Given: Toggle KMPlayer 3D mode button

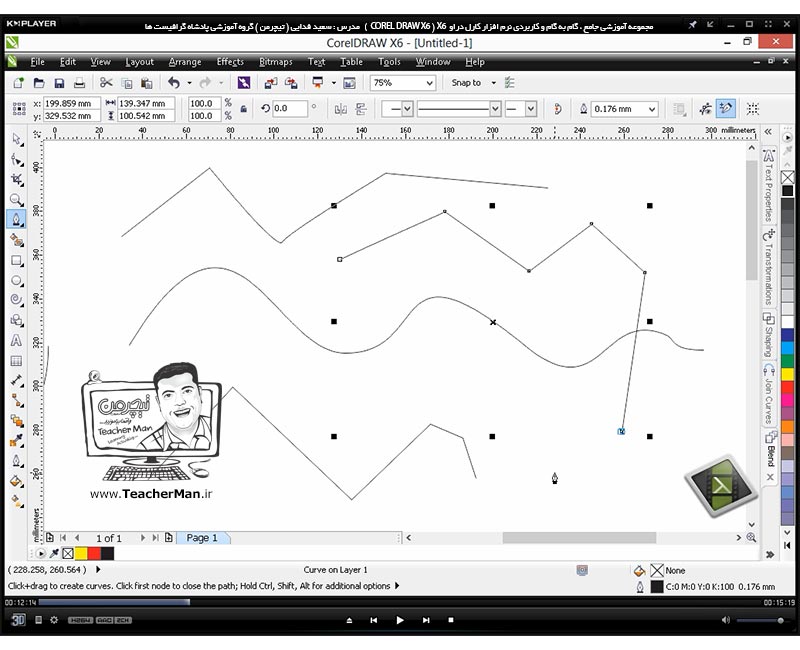Looking at the screenshot, I should click(18, 620).
